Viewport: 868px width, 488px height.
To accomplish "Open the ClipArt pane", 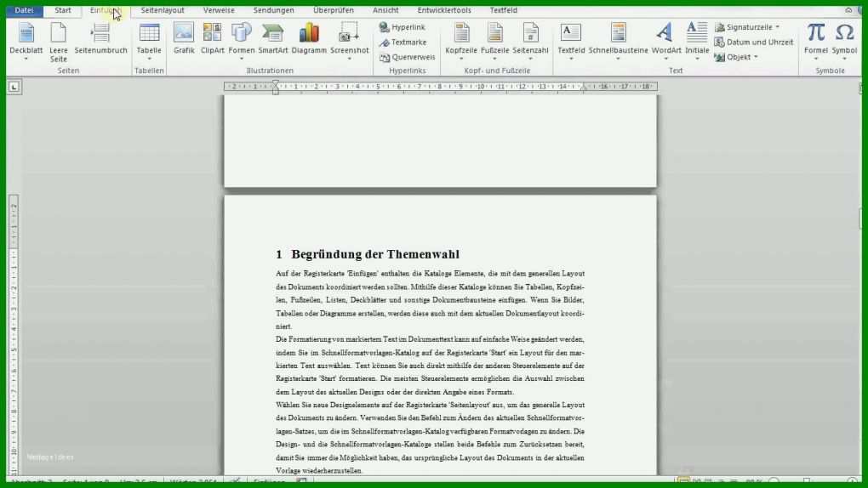I will point(212,39).
